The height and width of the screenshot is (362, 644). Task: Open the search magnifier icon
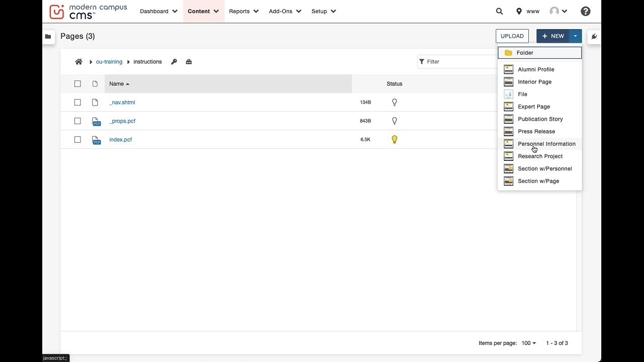(499, 11)
